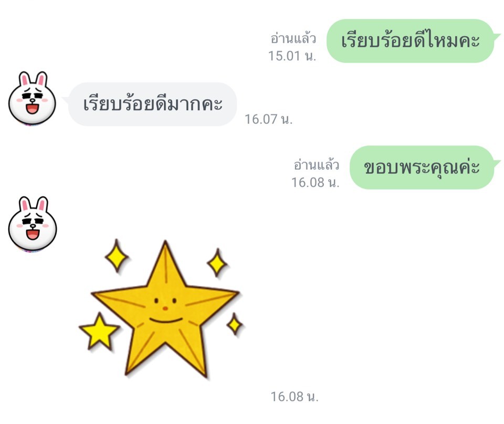This screenshot has height=424, width=504.
Task: Tap the rabbit avatar above the star sticker
Action: [x=32, y=224]
